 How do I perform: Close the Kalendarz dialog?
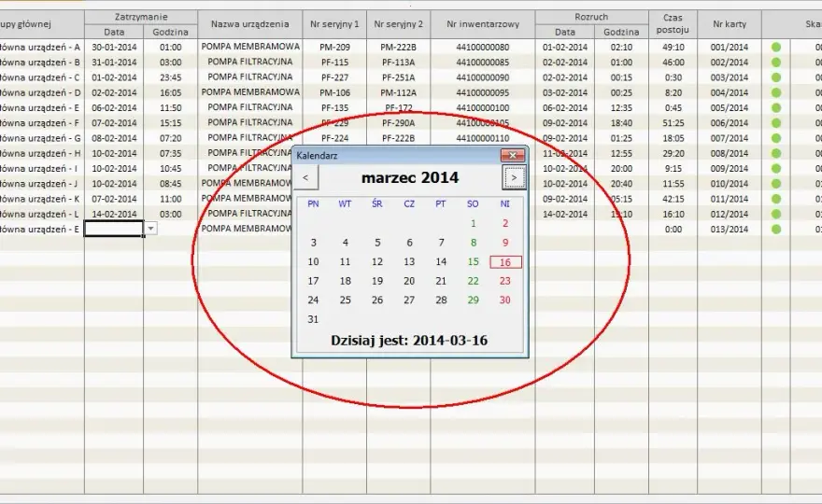[x=513, y=155]
